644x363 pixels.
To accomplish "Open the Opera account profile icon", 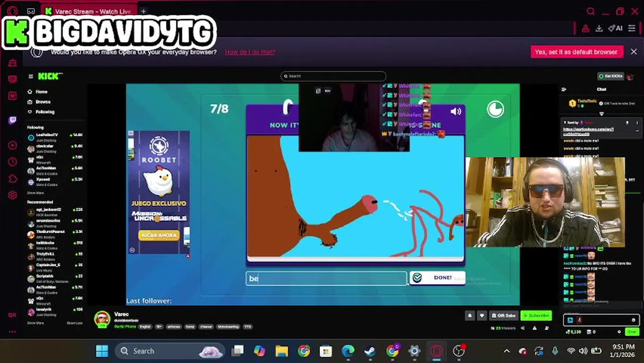I will tap(586, 29).
